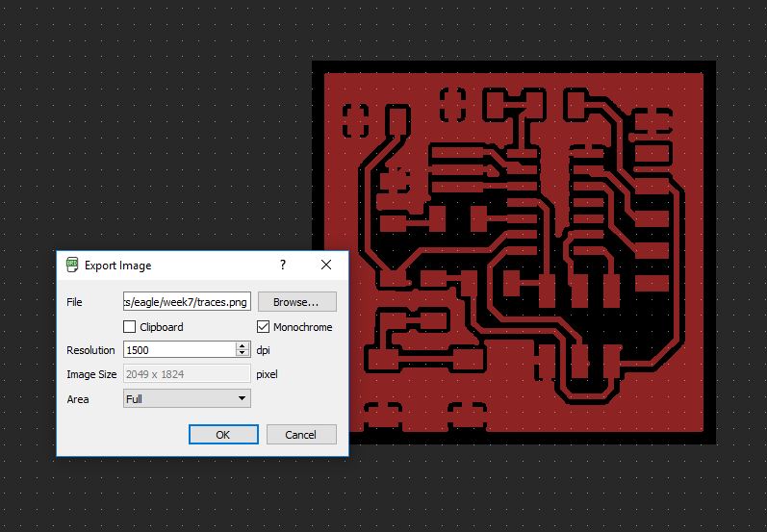
Task: Click the OK button in Export Image
Action: pyautogui.click(x=223, y=434)
